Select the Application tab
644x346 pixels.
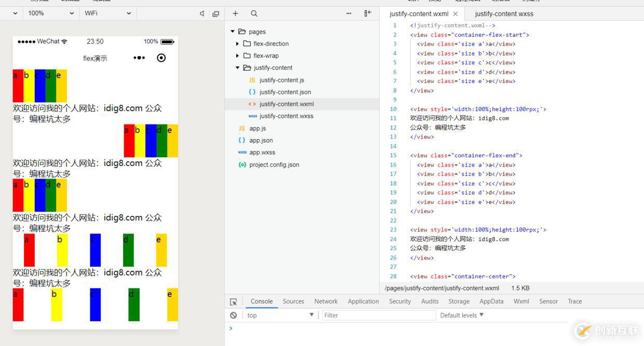(x=364, y=301)
